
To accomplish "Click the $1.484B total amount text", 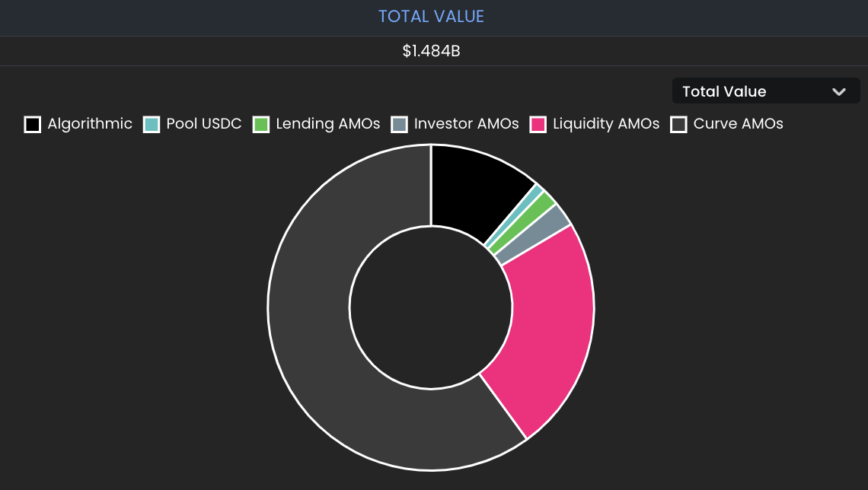I will pyautogui.click(x=431, y=51).
